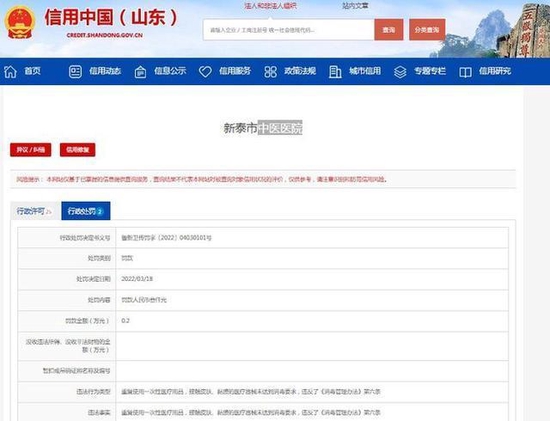
Task: Click the 信息公示 building icon
Action: pos(140,72)
